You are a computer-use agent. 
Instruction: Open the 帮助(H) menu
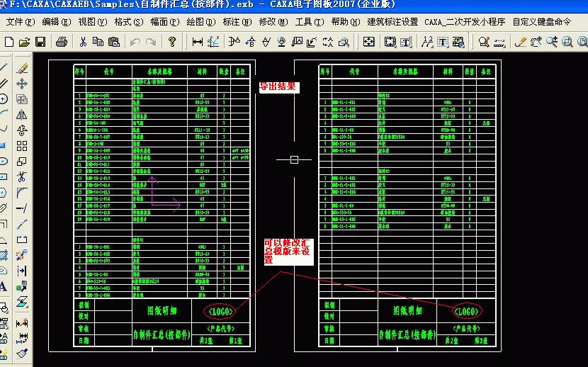click(346, 22)
